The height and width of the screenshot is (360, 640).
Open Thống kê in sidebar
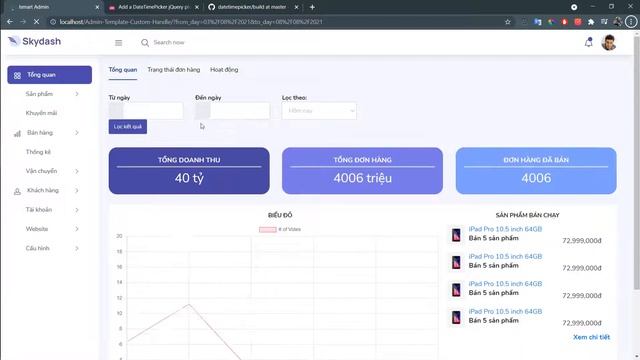(x=38, y=152)
